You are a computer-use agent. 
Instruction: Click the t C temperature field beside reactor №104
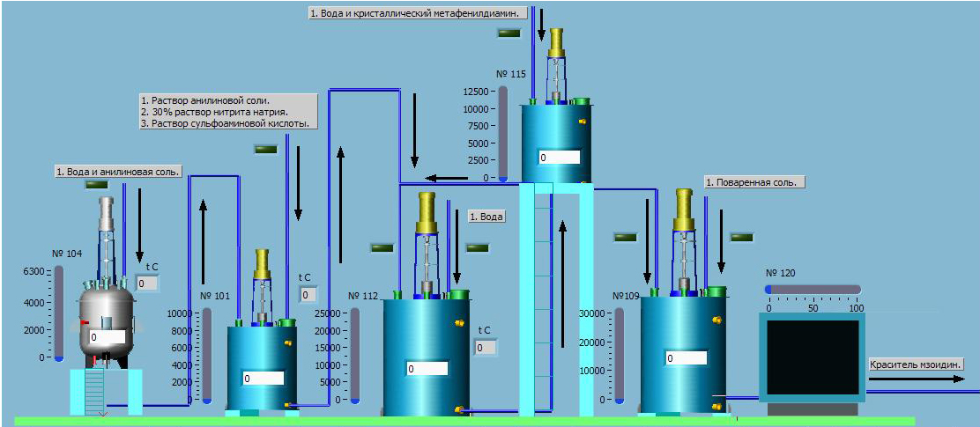pos(147,283)
